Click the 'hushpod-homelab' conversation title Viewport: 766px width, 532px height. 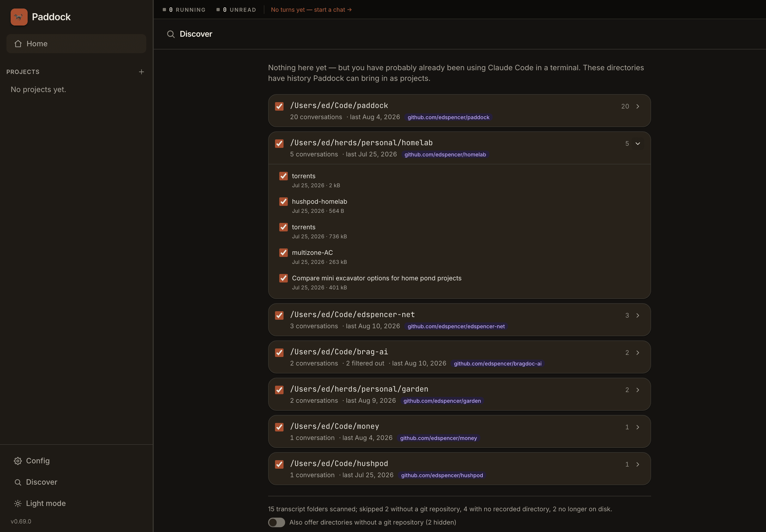pyautogui.click(x=319, y=202)
